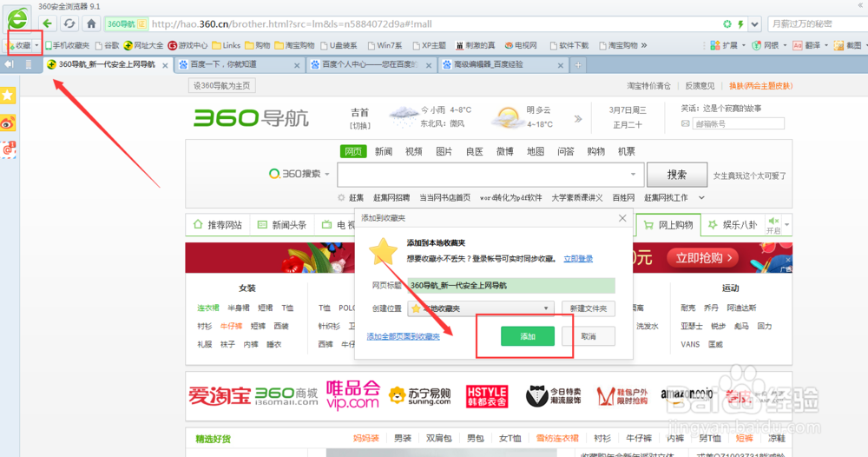Expand the 收藏 dropdown arrow

(x=36, y=45)
